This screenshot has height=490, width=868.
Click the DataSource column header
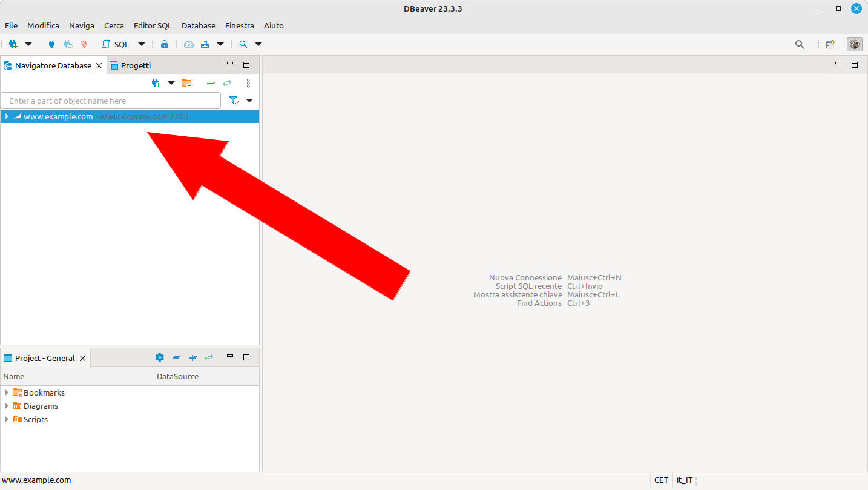coord(206,376)
